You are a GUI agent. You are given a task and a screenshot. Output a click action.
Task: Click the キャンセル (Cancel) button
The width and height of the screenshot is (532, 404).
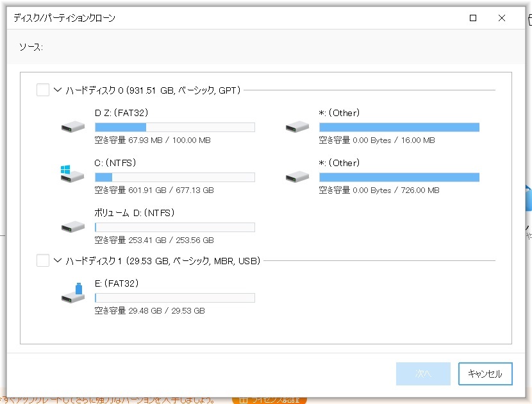pyautogui.click(x=485, y=374)
